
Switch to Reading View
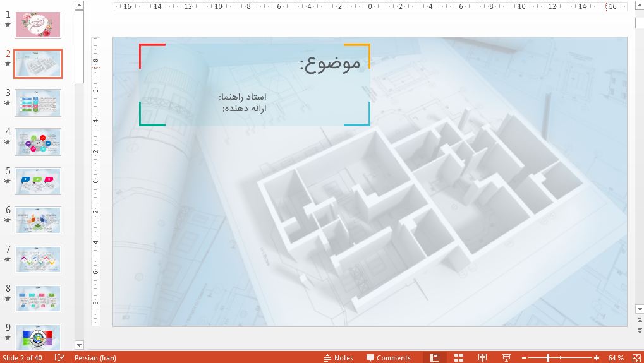[x=482, y=357]
